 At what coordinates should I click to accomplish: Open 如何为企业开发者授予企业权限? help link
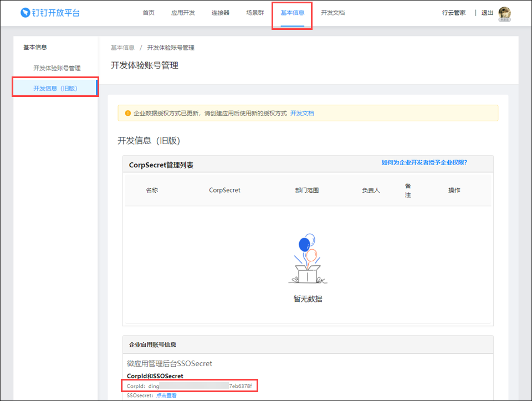424,162
